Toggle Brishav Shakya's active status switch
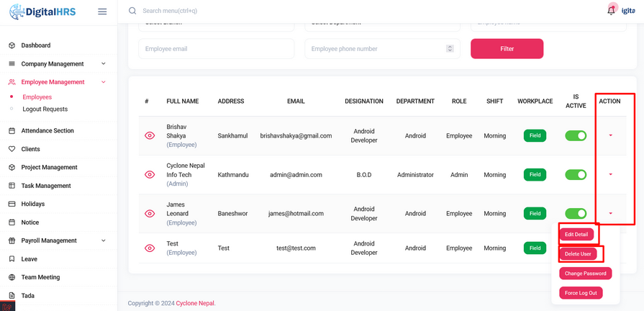The height and width of the screenshot is (311, 644). click(x=576, y=135)
